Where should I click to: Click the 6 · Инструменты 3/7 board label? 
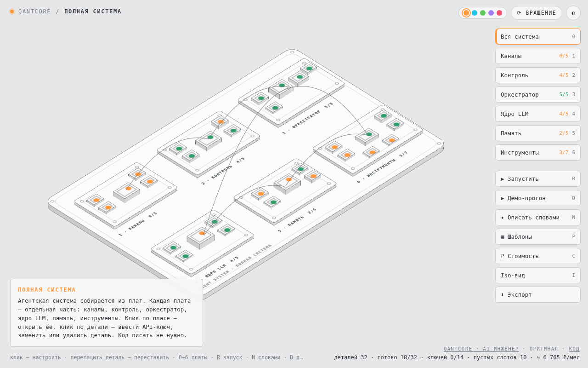[x=382, y=167]
